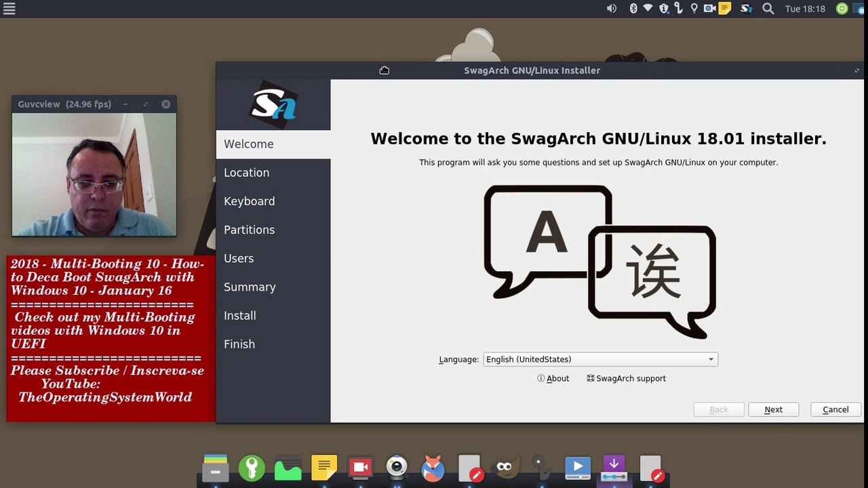Click the purple installer download dock icon

[614, 467]
